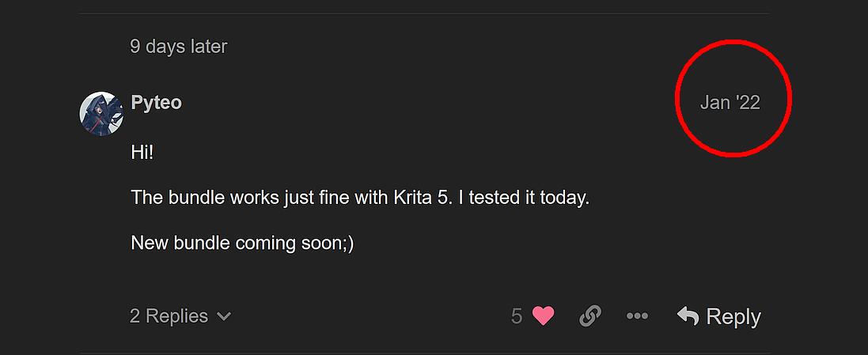Click the word "Krita" in the post
Screen dimensions: 868x355
(411, 197)
